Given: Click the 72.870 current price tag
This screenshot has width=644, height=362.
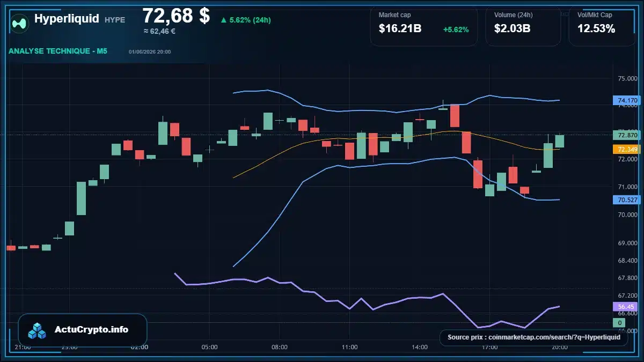Looking at the screenshot, I should (x=626, y=135).
